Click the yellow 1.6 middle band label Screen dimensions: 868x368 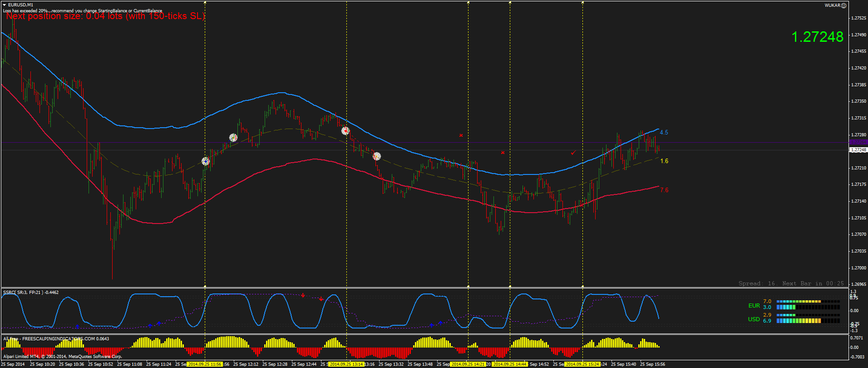(x=664, y=161)
